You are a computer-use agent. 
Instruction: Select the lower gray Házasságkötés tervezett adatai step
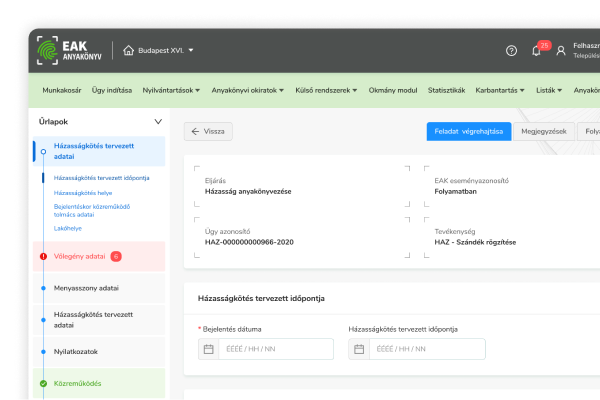pyautogui.click(x=99, y=320)
